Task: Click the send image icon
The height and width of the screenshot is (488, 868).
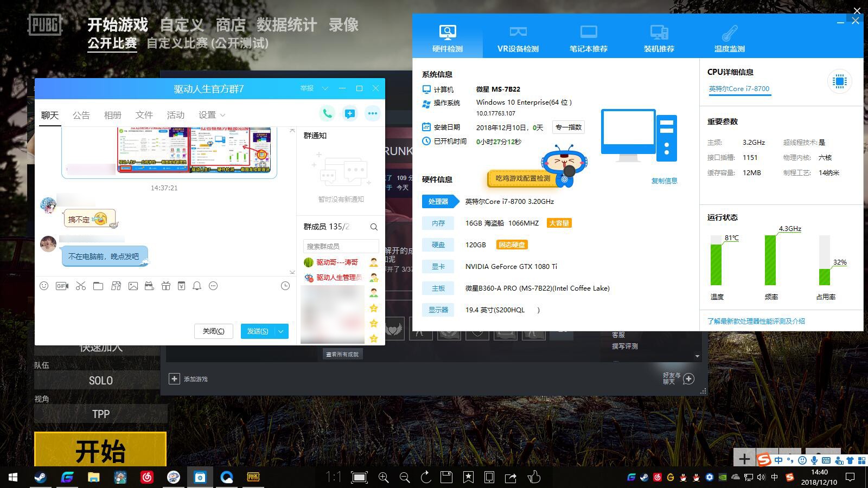Action: pyautogui.click(x=133, y=286)
